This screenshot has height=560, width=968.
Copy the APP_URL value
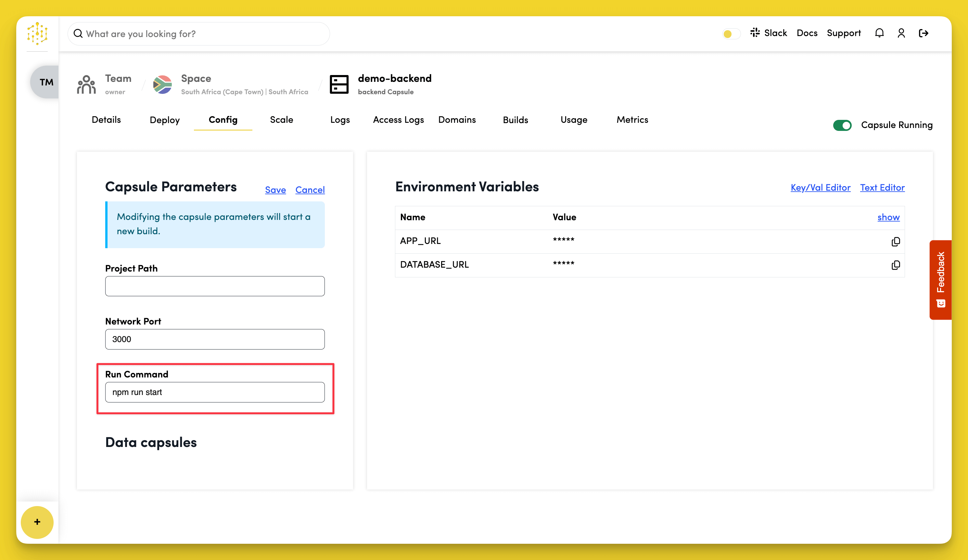tap(896, 241)
